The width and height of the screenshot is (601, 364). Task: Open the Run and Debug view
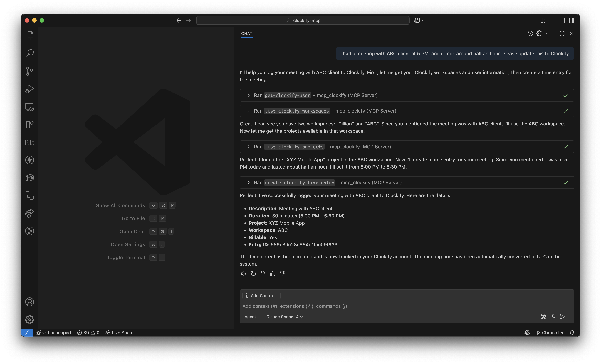pyautogui.click(x=30, y=89)
